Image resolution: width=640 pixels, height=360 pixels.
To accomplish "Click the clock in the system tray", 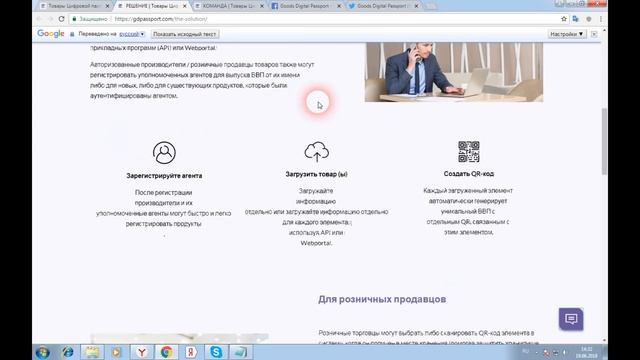I will point(587,352).
